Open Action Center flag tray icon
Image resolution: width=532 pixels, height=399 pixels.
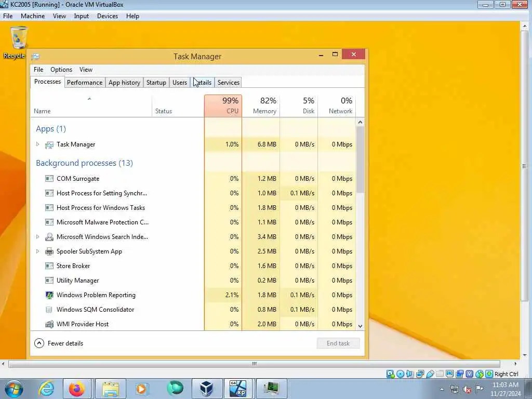tap(480, 389)
